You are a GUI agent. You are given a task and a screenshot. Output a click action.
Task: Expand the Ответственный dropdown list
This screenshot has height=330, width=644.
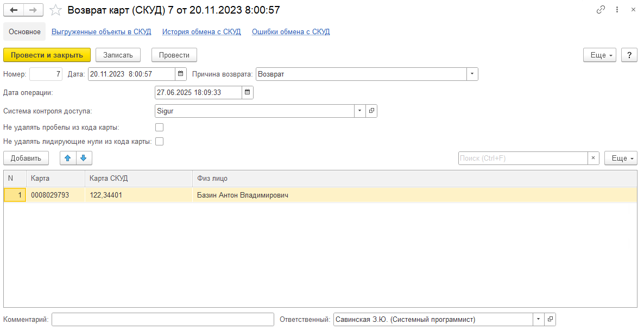[x=538, y=319]
